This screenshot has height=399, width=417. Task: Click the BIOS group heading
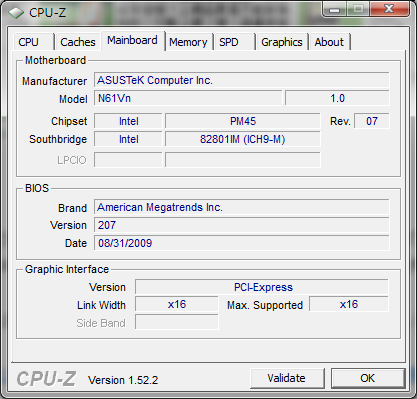(x=37, y=188)
